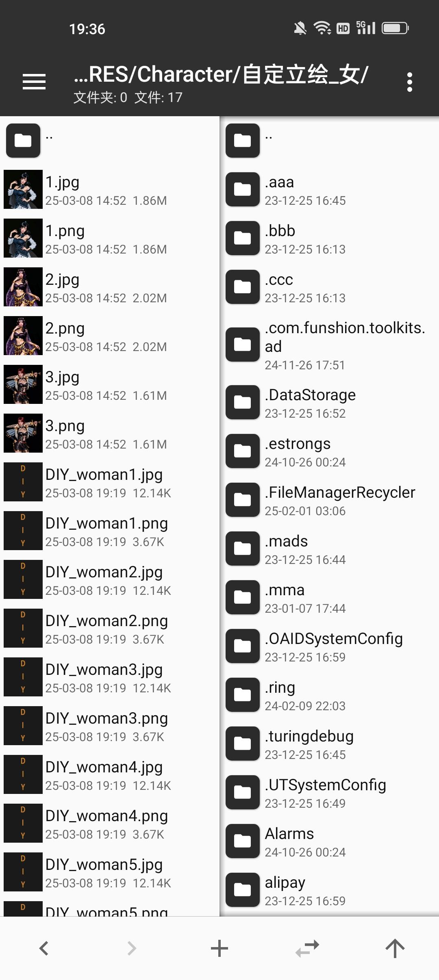Tap the swap panes arrows icon
This screenshot has height=980, width=439.
tap(307, 948)
